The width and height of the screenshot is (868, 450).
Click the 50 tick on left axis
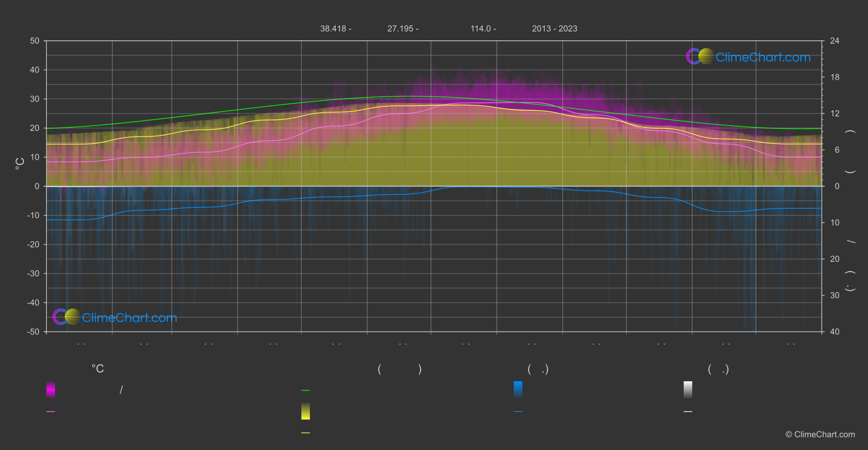pyautogui.click(x=35, y=41)
